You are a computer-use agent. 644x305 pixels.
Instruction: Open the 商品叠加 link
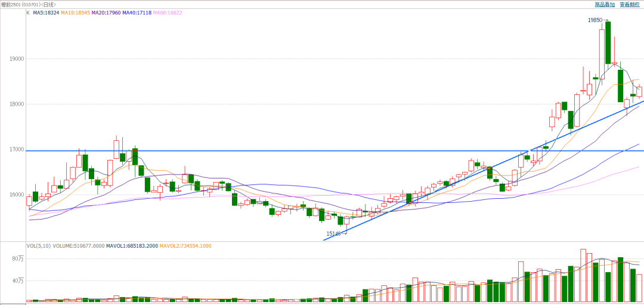[x=605, y=5]
